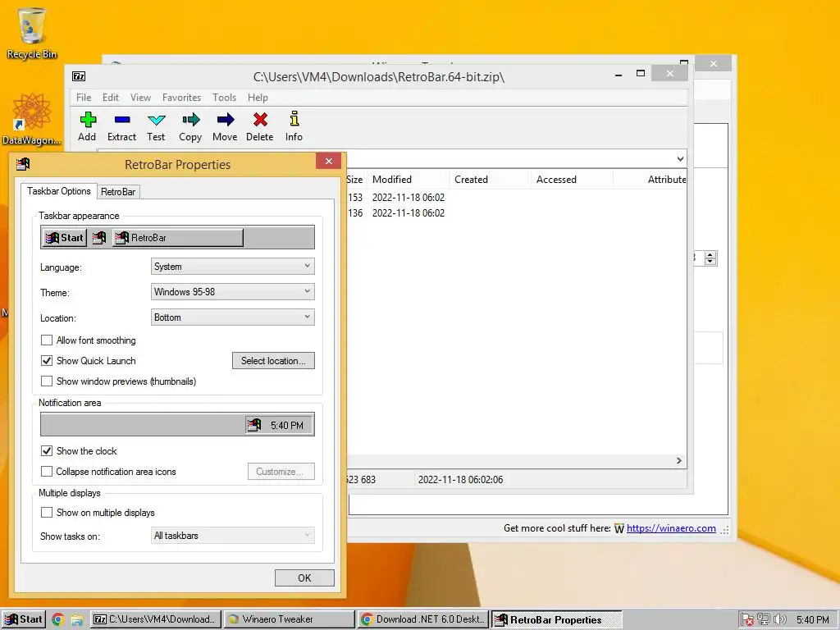Image resolution: width=840 pixels, height=630 pixels.
Task: Click the tray icon in notification area preview
Action: click(x=254, y=426)
